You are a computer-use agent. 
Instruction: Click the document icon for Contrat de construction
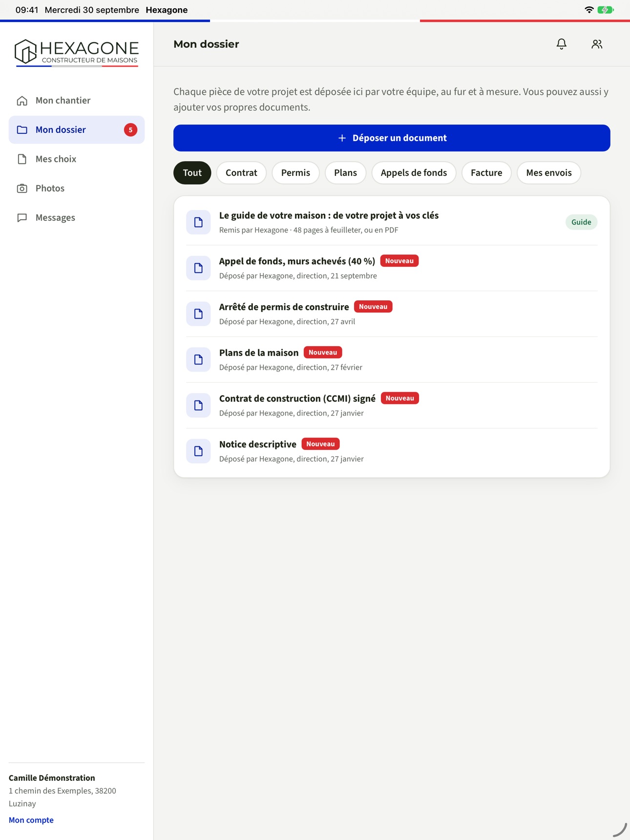point(198,405)
